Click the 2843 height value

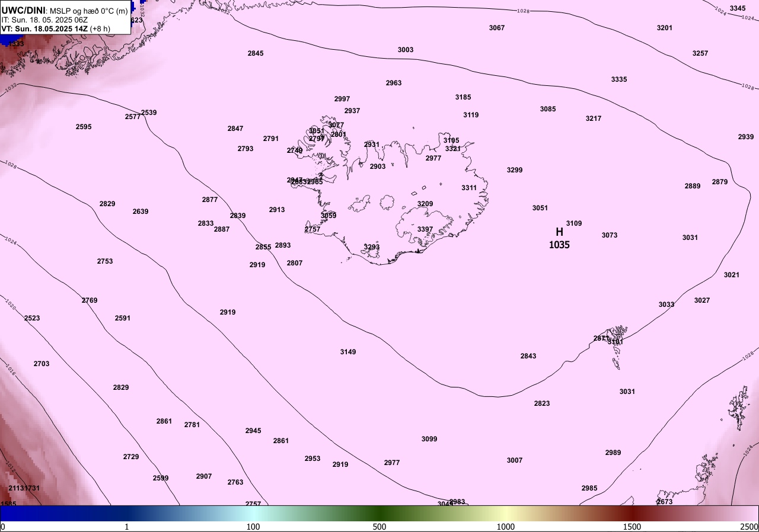(x=528, y=356)
